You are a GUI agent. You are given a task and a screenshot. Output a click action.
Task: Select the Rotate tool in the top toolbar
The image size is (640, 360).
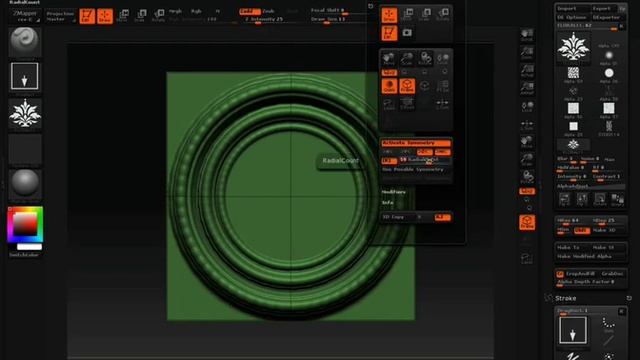point(158,16)
